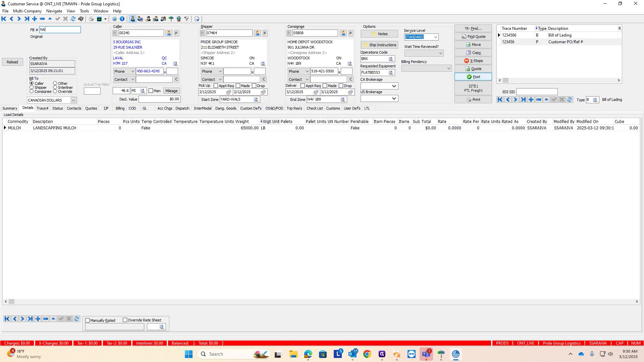This screenshot has height=362, width=644.
Task: Click the printer icon in top toolbar
Action: coord(91,19)
